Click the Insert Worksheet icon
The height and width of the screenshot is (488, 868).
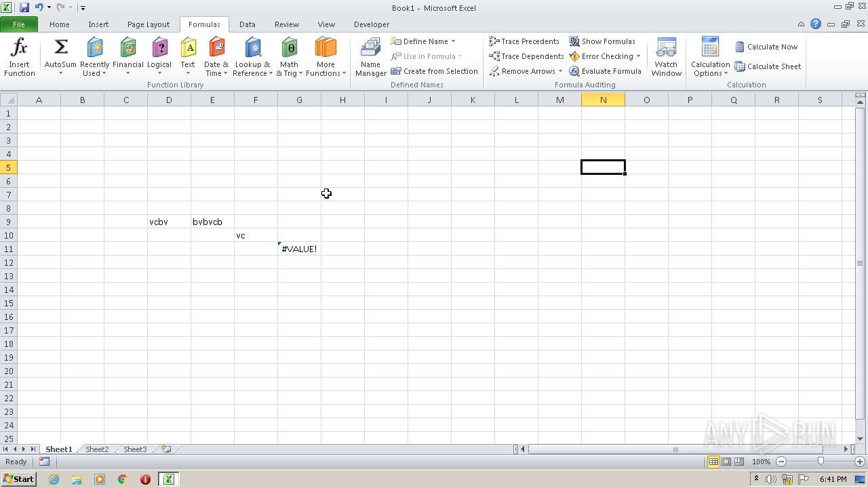(165, 449)
